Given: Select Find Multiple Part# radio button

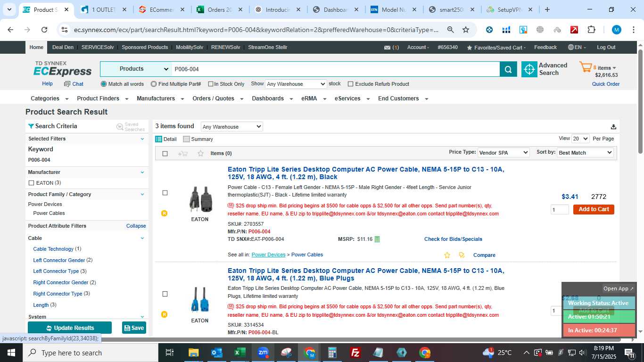Looking at the screenshot, I should point(154,84).
